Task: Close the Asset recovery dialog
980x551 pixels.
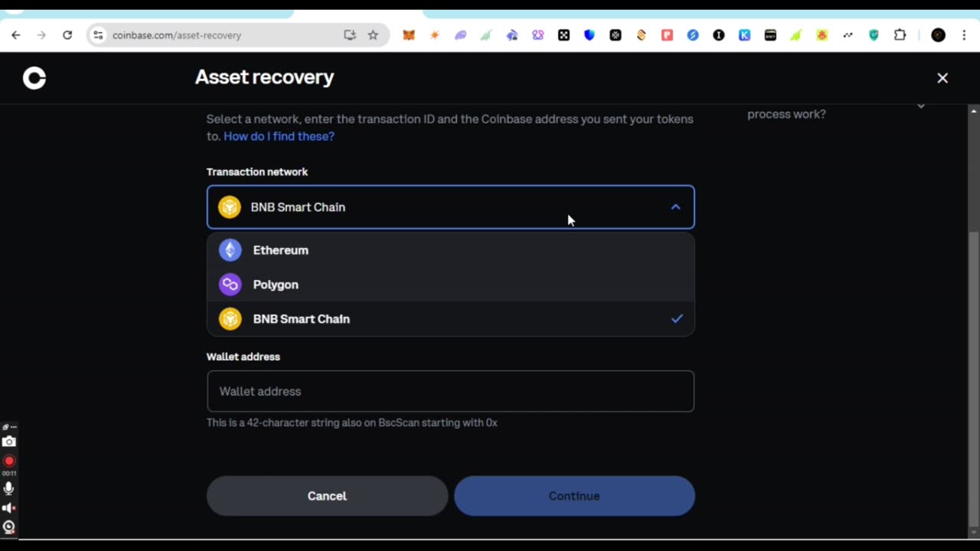Action: [942, 78]
